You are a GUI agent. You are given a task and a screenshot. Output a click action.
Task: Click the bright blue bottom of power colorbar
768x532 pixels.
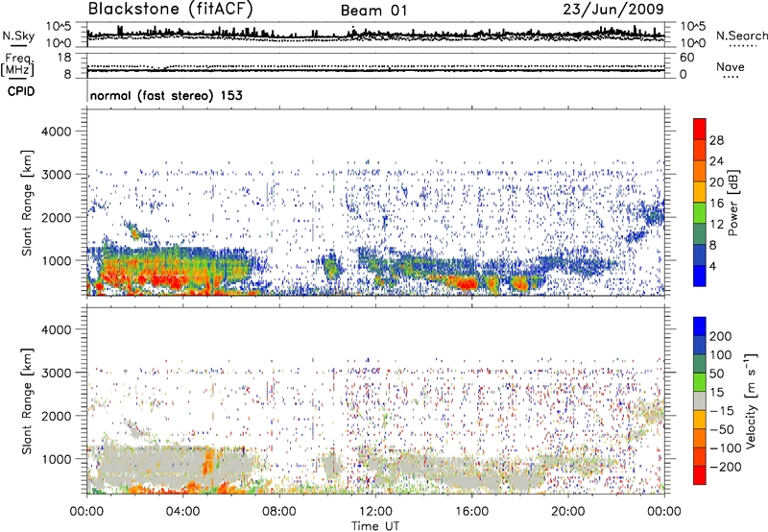[x=700, y=276]
